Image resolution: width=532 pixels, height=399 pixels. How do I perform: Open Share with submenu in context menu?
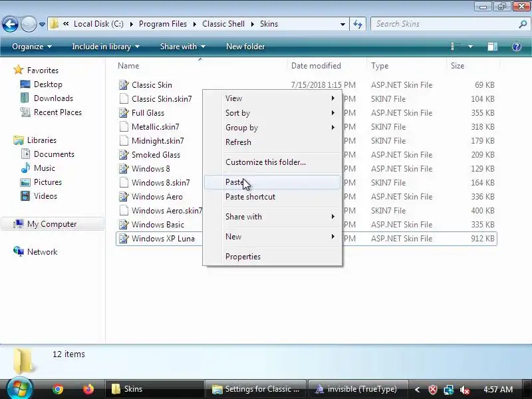tap(272, 217)
